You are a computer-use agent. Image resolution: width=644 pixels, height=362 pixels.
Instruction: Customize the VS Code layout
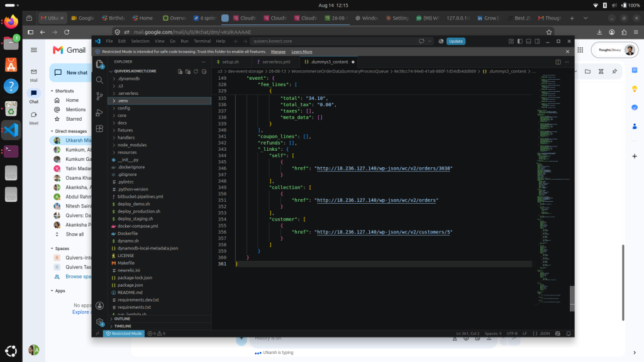pos(511,41)
